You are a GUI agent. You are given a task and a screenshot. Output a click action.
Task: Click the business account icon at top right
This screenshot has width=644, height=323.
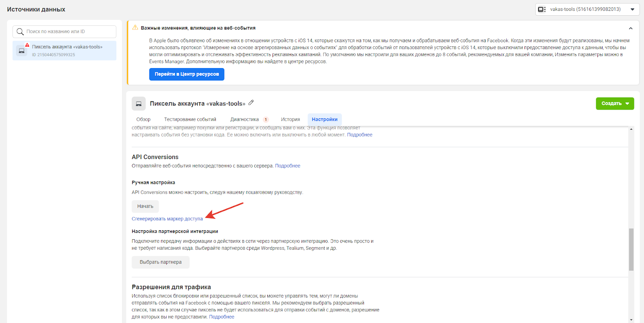point(542,9)
